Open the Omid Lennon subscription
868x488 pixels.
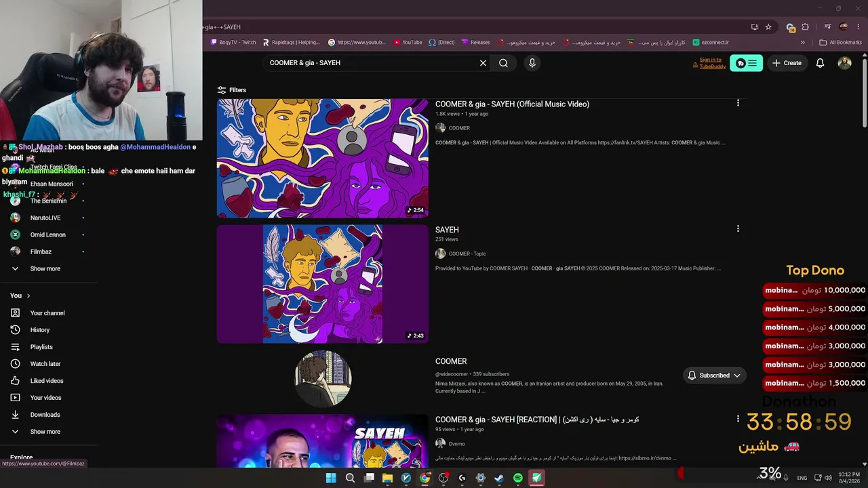[x=47, y=235]
